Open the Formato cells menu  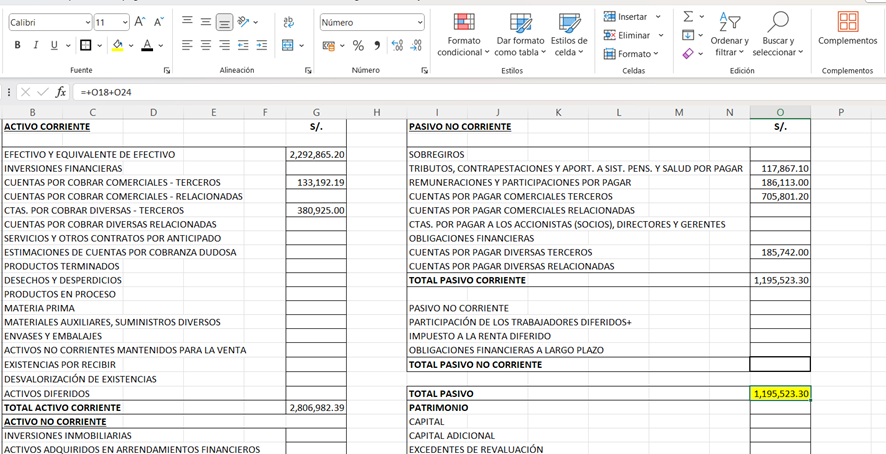(x=631, y=54)
